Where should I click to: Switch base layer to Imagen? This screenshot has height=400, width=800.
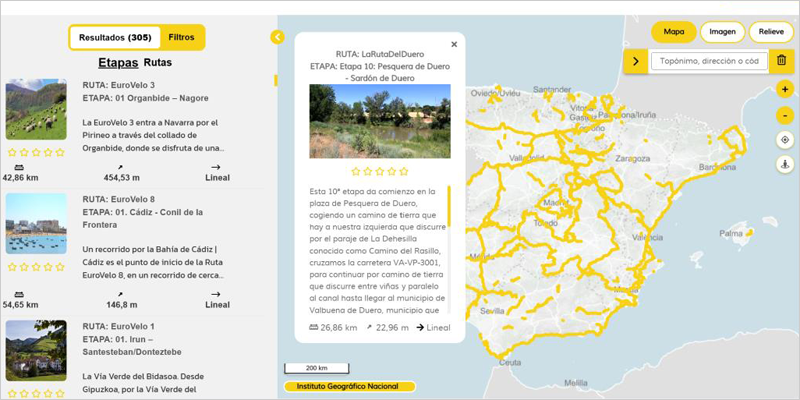pyautogui.click(x=722, y=32)
